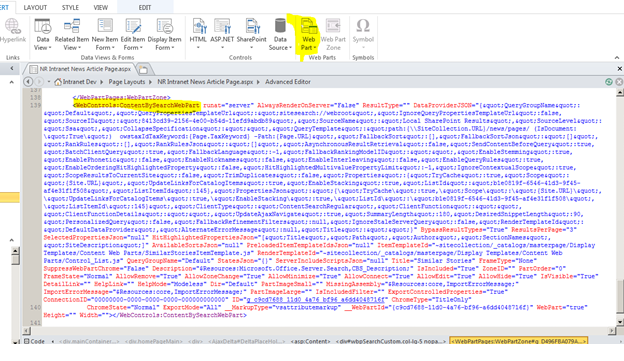Click the WebControls:ContentBySearchWebPart opening tag

[136, 105]
